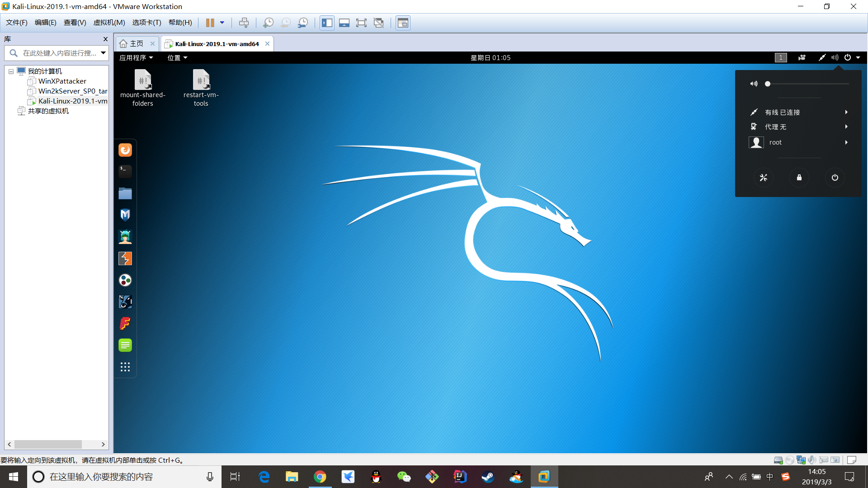This screenshot has height=488, width=868.
Task: Click the 星期日 01:05 clock
Action: click(491, 58)
